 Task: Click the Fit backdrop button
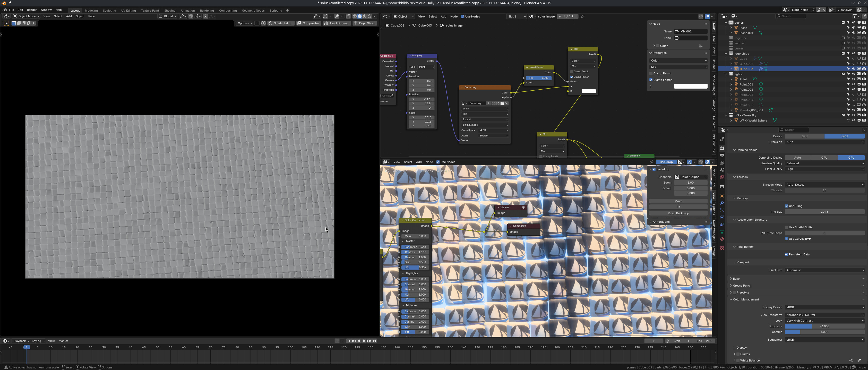click(x=678, y=207)
